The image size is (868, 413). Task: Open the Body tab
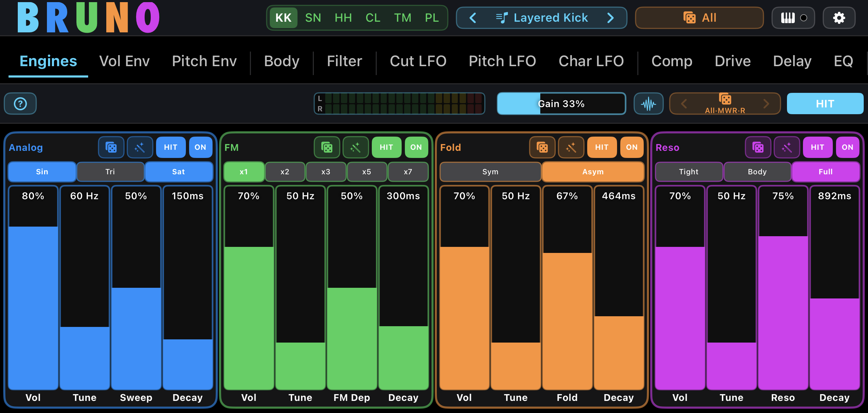[282, 61]
